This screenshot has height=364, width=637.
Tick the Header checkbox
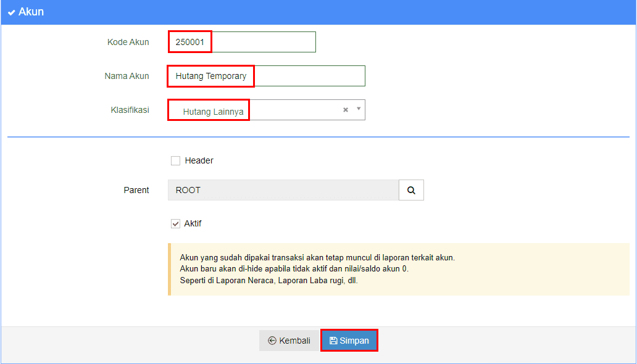pyautogui.click(x=175, y=161)
